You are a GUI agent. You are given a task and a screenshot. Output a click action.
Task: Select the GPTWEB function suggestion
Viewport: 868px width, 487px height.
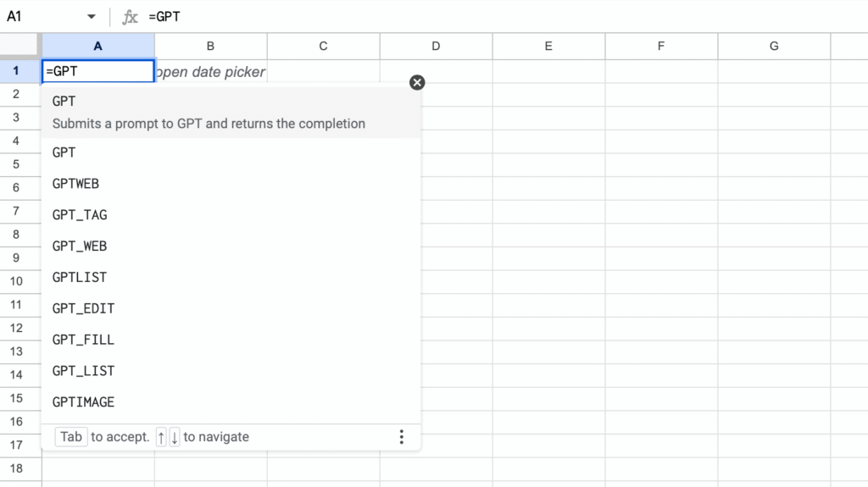tap(231, 184)
